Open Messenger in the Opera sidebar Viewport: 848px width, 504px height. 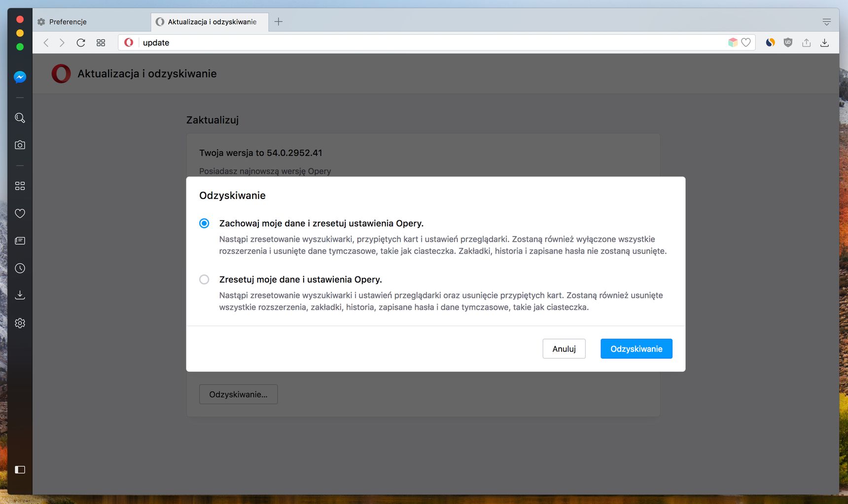click(20, 77)
